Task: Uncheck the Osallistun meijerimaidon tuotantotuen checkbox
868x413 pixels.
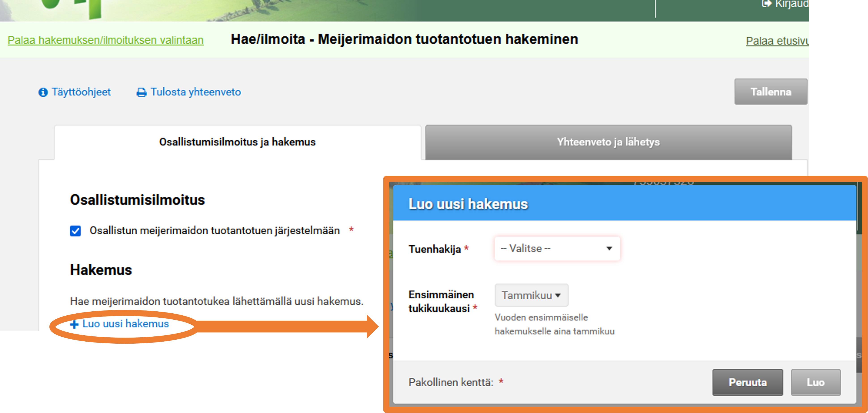Action: point(75,231)
